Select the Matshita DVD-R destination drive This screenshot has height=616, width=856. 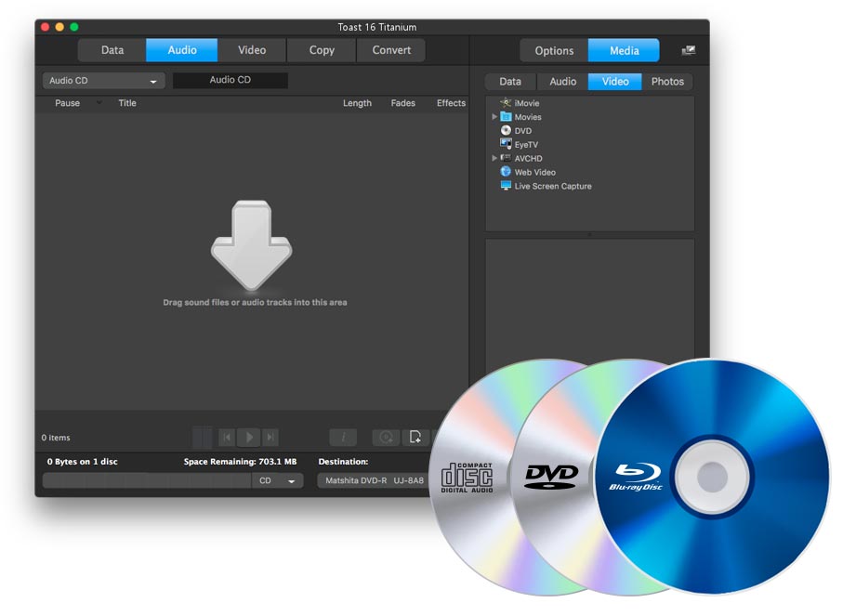click(375, 480)
